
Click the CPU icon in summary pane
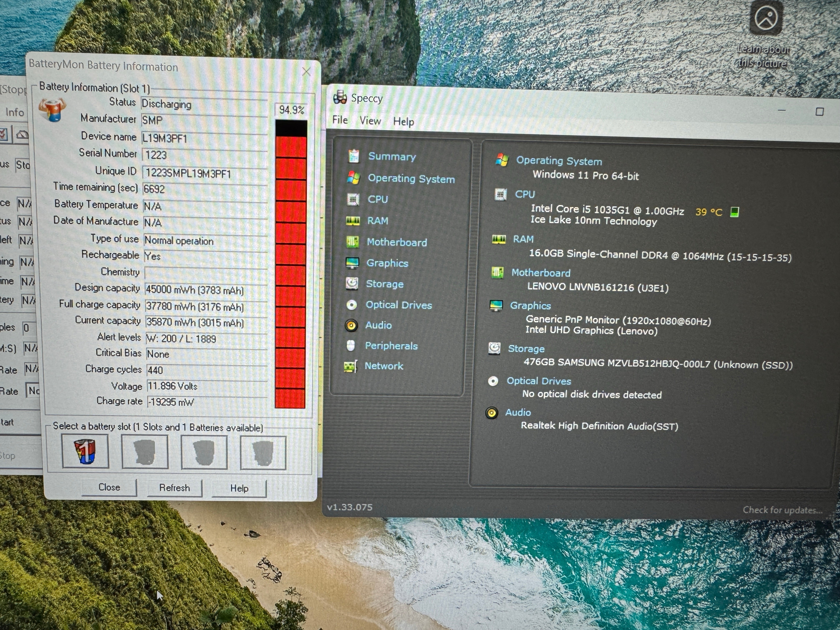500,194
